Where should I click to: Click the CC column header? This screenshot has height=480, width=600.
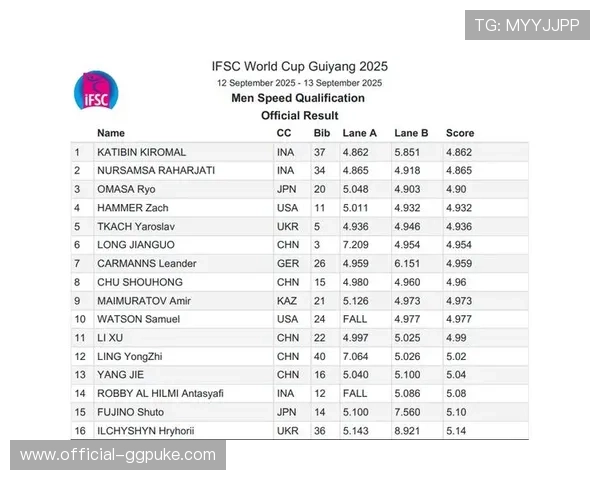coord(284,133)
